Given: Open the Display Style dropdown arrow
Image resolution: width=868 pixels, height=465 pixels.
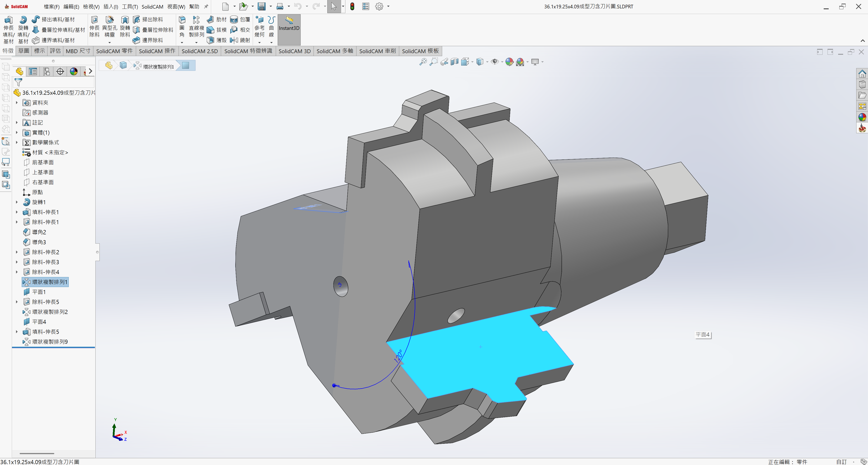Looking at the screenshot, I should click(487, 62).
